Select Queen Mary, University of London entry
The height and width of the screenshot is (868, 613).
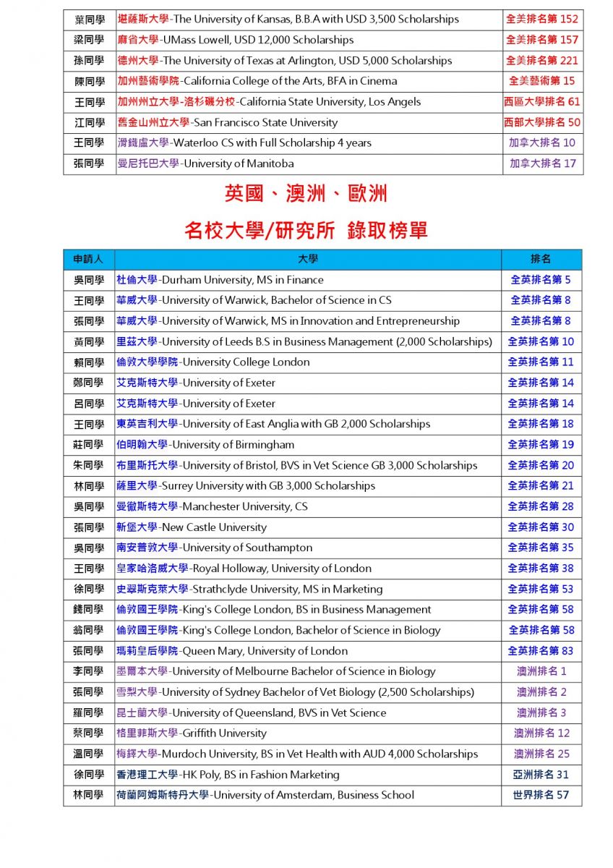tap(233, 651)
